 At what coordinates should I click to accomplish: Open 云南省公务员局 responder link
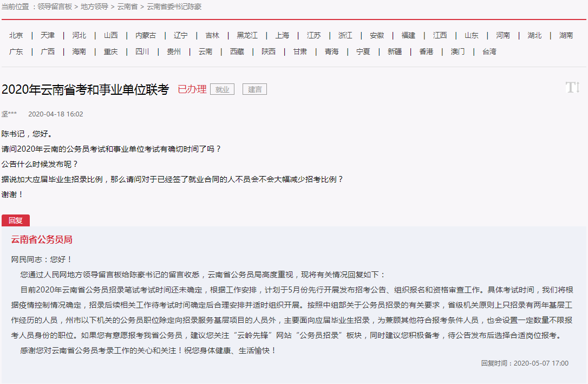(x=42, y=239)
